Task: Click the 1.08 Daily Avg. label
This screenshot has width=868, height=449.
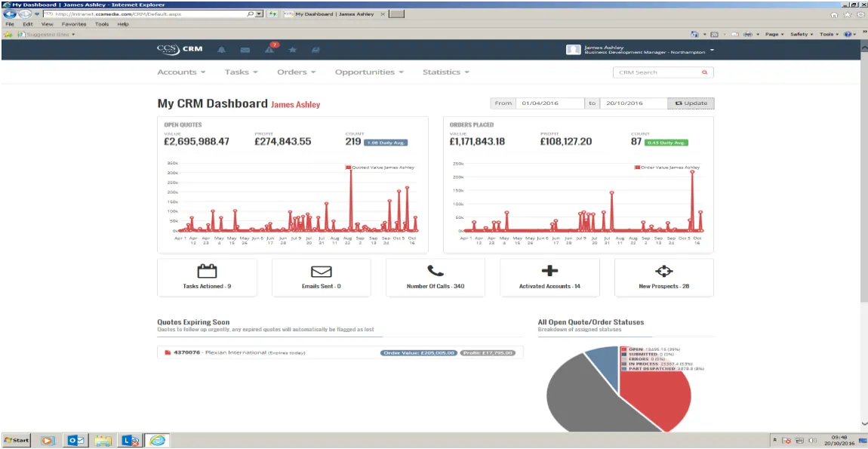Action: point(386,143)
